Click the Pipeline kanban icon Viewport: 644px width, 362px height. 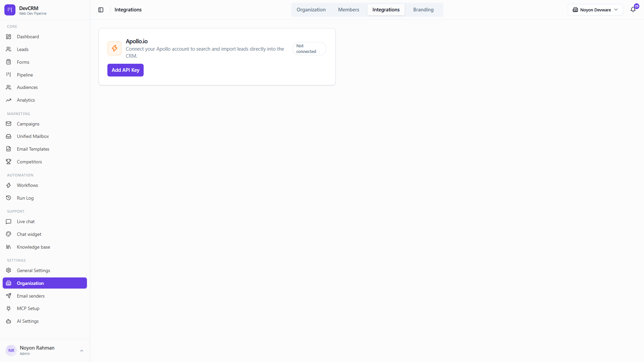(x=9, y=75)
